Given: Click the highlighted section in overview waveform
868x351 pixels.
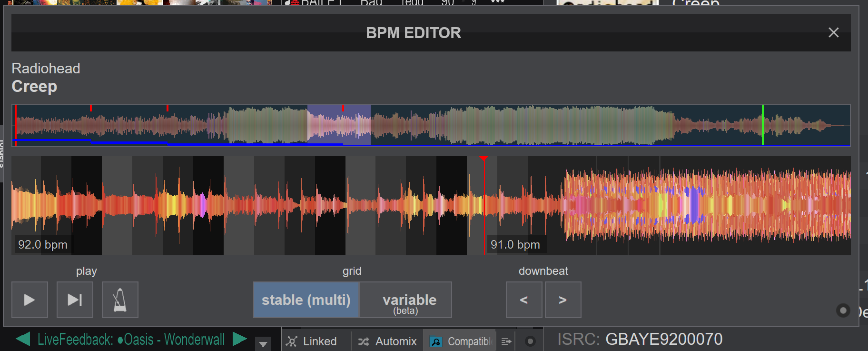Looking at the screenshot, I should [338, 125].
